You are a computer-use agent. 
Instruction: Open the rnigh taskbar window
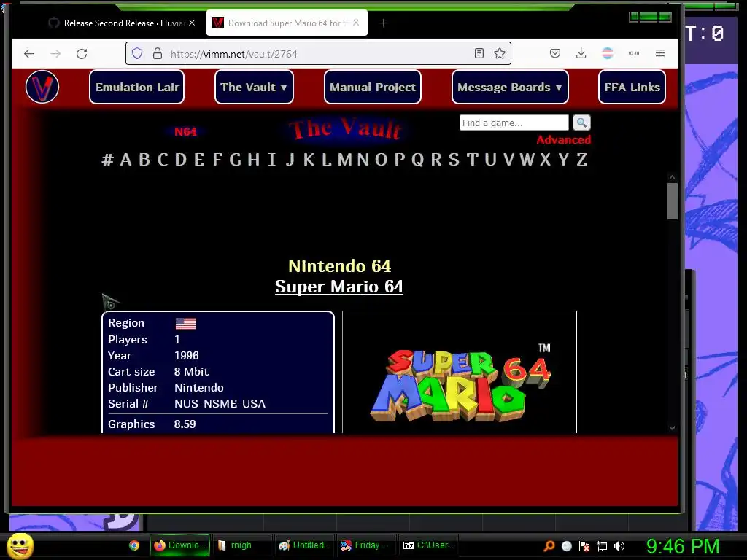[x=241, y=545]
